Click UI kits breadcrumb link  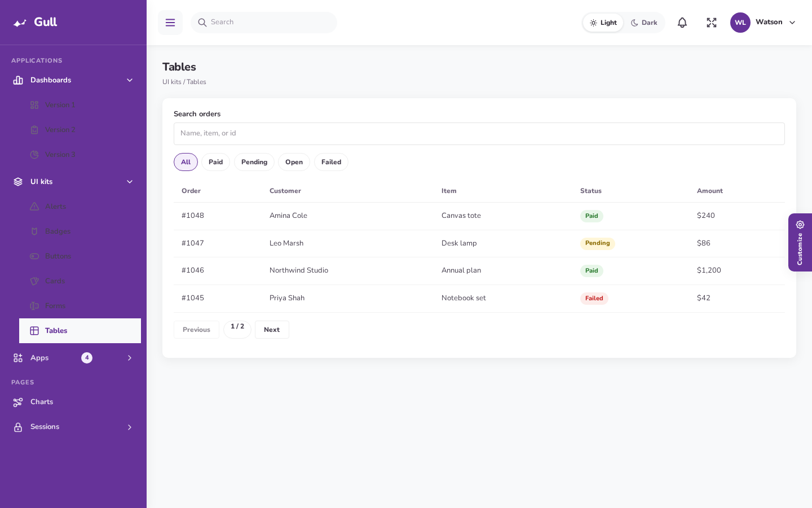[x=172, y=82]
